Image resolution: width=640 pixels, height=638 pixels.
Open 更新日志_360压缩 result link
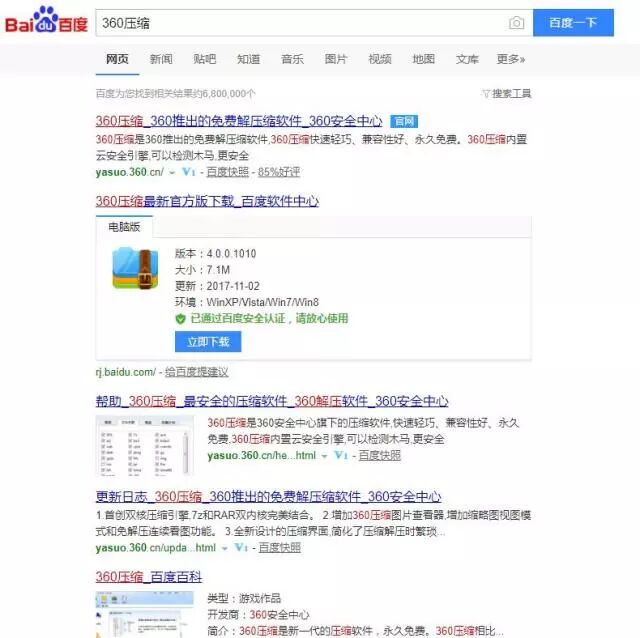(269, 497)
